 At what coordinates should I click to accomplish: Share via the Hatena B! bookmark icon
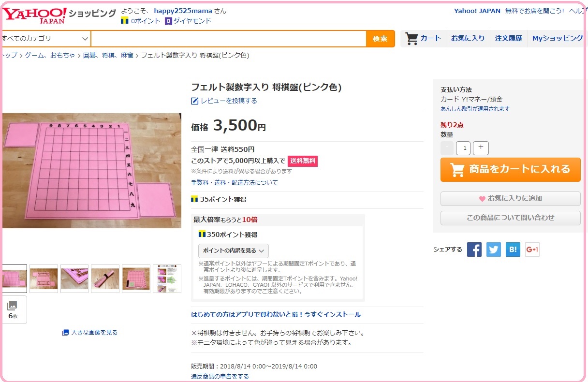pos(513,250)
